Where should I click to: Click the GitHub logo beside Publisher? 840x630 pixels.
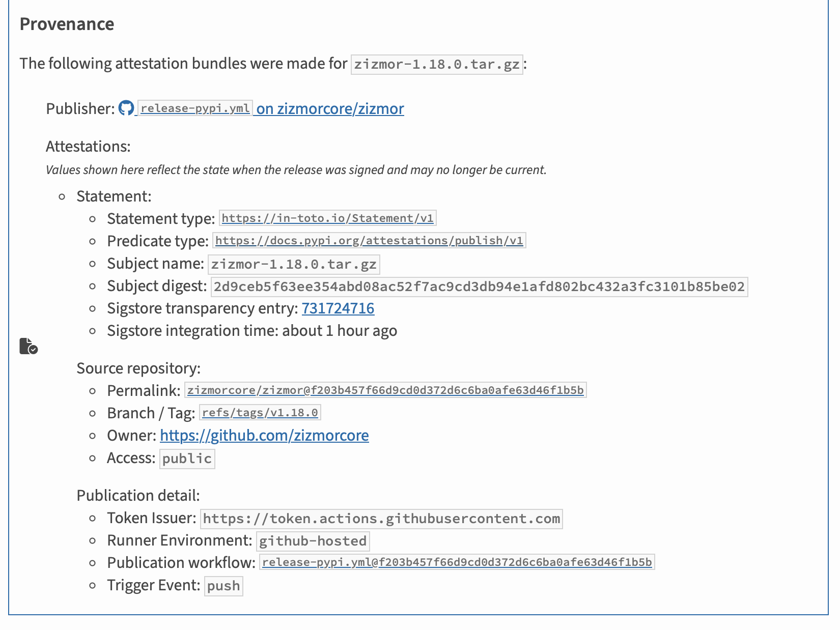click(126, 108)
